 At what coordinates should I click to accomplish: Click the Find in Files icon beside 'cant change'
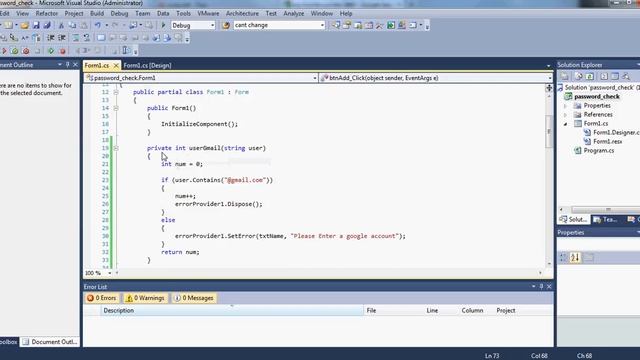226,25
